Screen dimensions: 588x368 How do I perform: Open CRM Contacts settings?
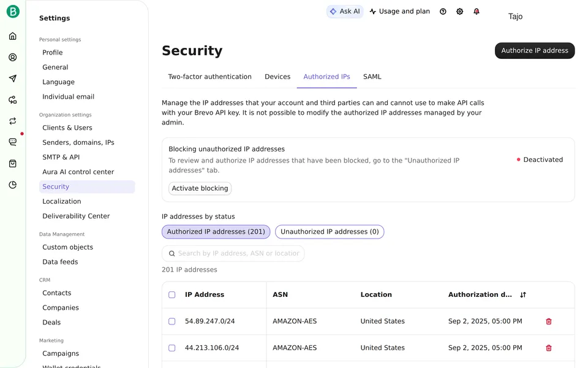pyautogui.click(x=56, y=293)
